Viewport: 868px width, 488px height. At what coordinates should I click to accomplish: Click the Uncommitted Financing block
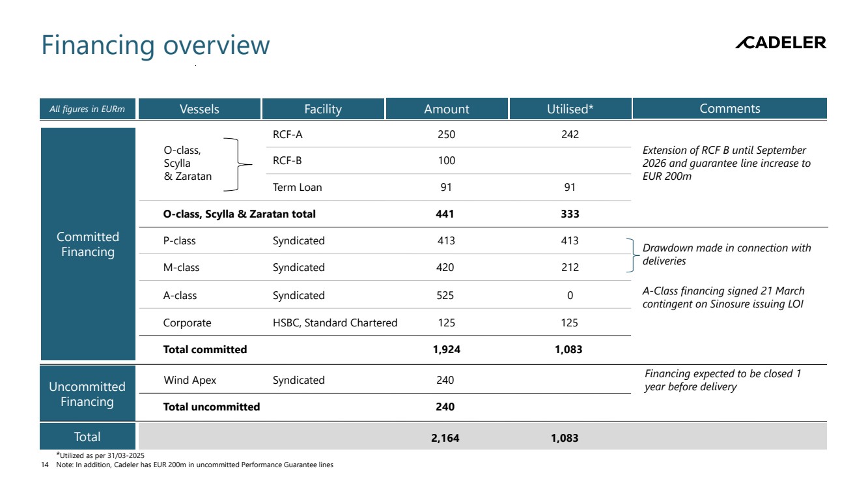click(88, 394)
